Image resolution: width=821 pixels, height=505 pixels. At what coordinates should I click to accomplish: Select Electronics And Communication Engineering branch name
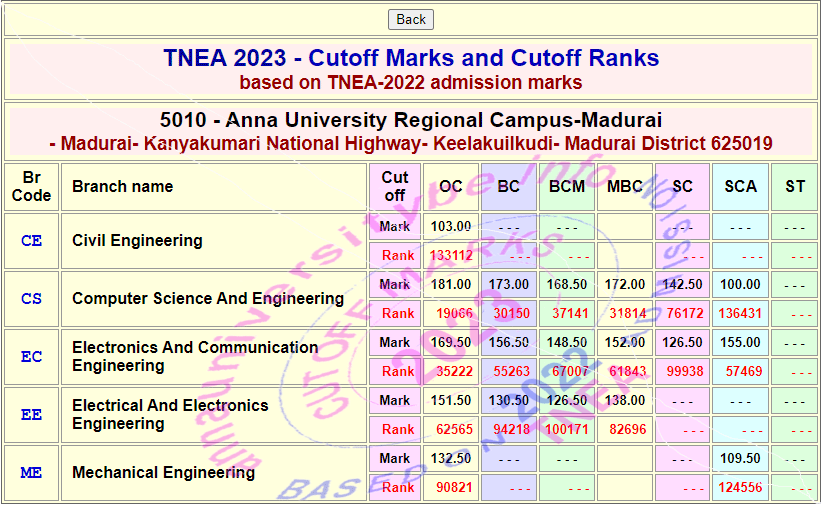[x=195, y=357]
